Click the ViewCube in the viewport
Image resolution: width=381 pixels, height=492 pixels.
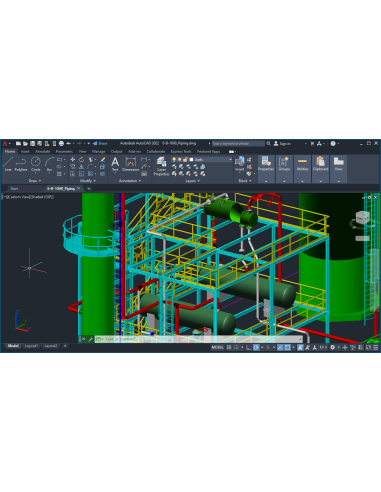click(362, 217)
